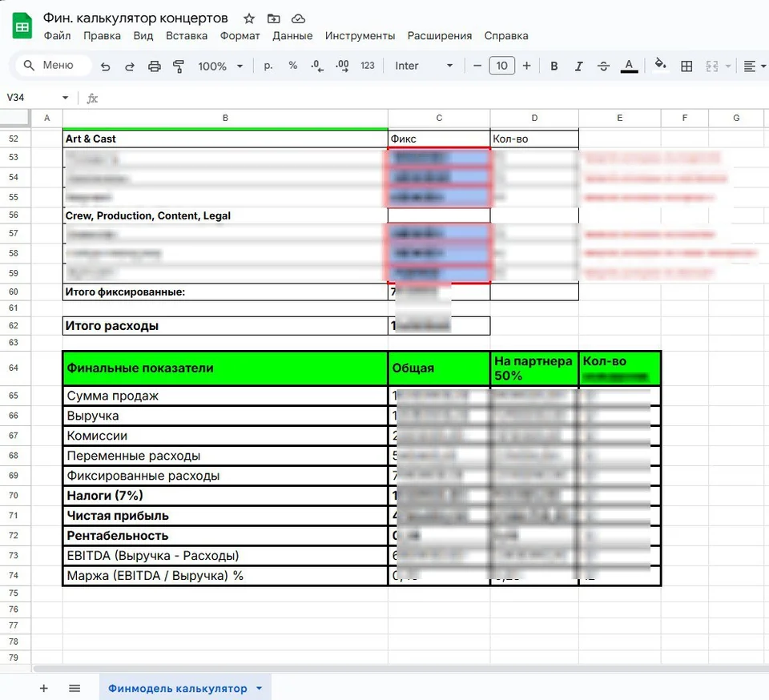Star the document title

(249, 18)
